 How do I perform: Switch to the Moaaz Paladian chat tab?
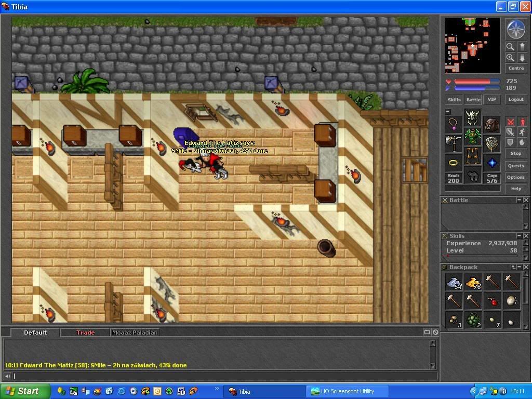click(x=135, y=332)
